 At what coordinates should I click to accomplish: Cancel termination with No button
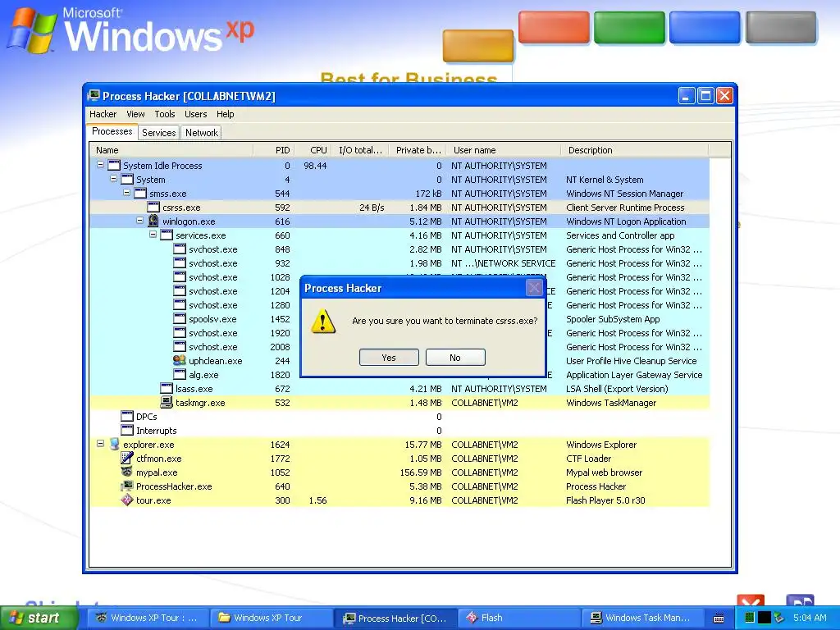click(x=455, y=358)
